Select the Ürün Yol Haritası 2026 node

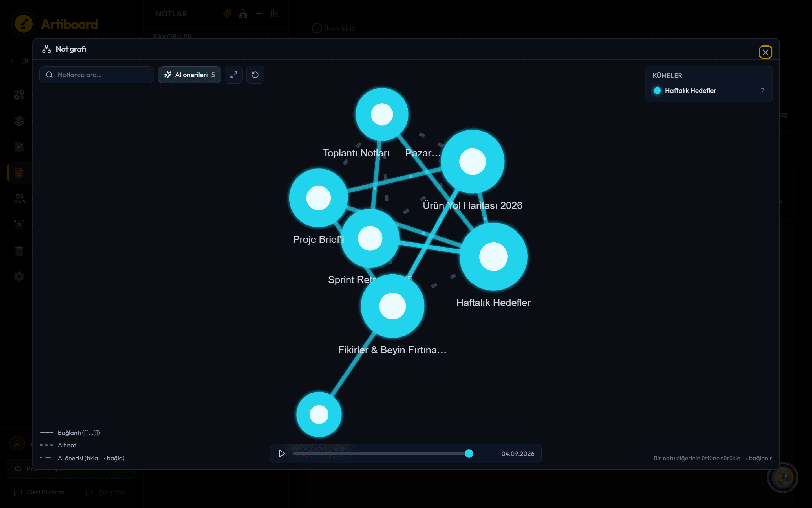coord(473,162)
